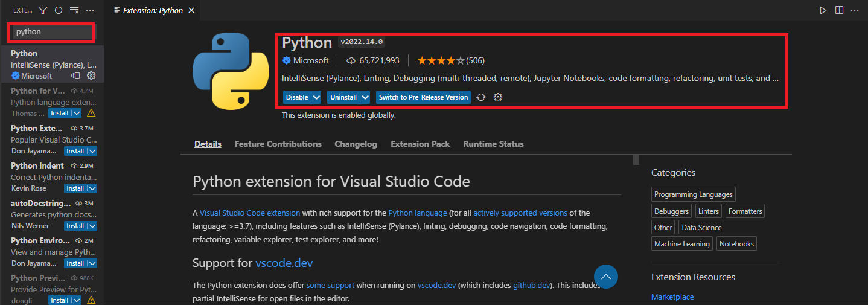
Task: Open actively supported versions link
Action: pyautogui.click(x=520, y=213)
